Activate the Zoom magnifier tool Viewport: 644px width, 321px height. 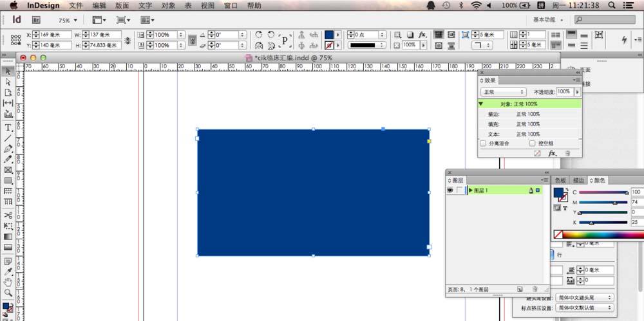8,293
